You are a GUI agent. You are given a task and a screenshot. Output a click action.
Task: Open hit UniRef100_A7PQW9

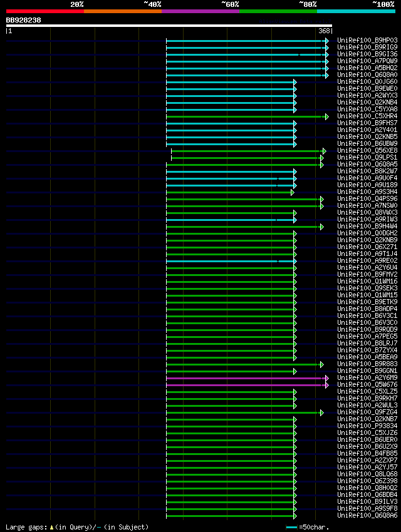367,61
